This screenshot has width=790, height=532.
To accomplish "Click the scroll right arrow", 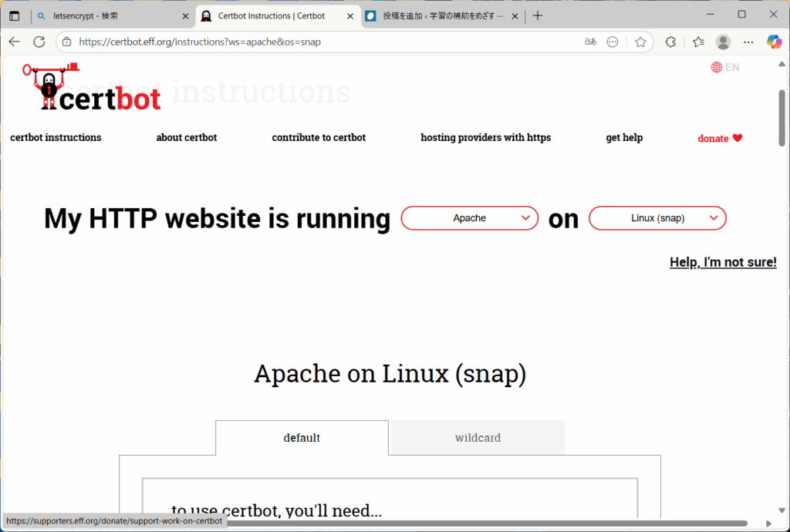I will pos(769,524).
